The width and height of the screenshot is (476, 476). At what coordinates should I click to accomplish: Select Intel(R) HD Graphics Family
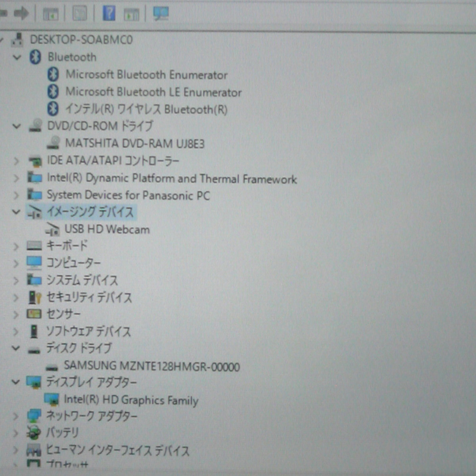click(131, 400)
